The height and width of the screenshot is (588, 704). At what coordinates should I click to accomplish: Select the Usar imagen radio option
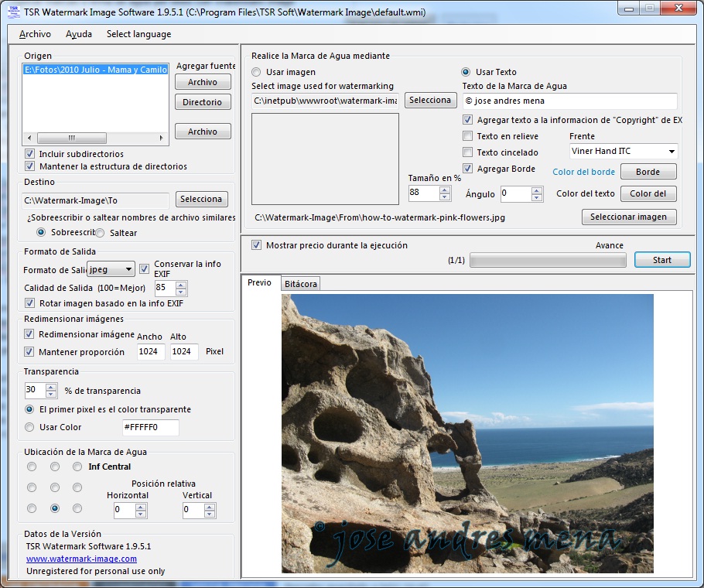tap(256, 72)
